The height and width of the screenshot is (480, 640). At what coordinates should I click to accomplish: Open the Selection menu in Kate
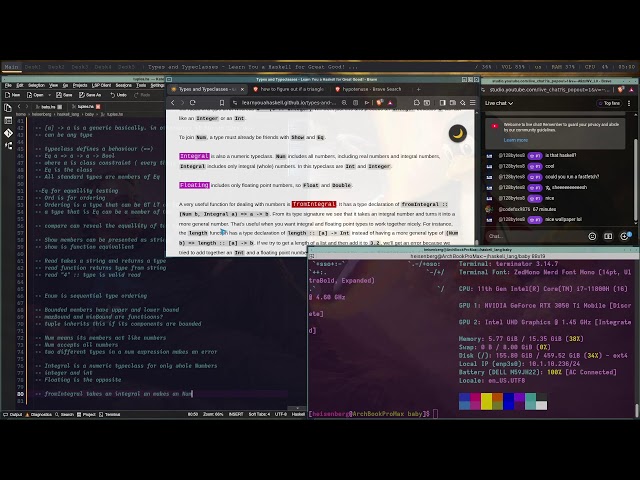point(36,85)
